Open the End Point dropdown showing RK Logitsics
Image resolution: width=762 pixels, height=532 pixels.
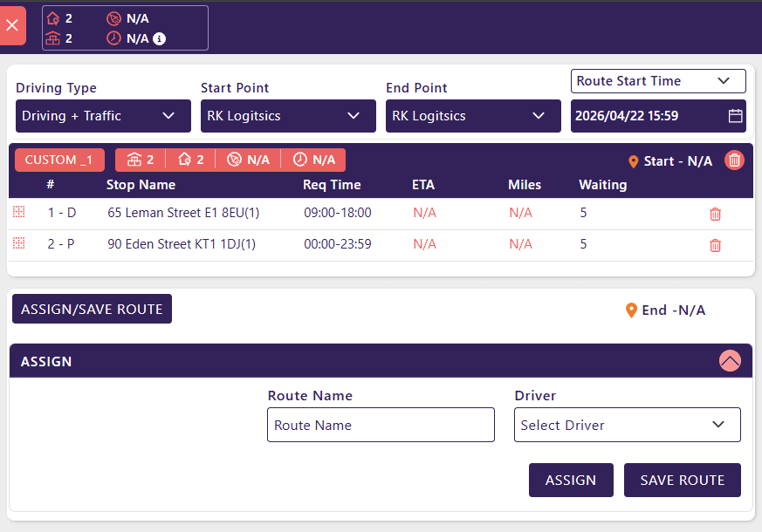473,116
